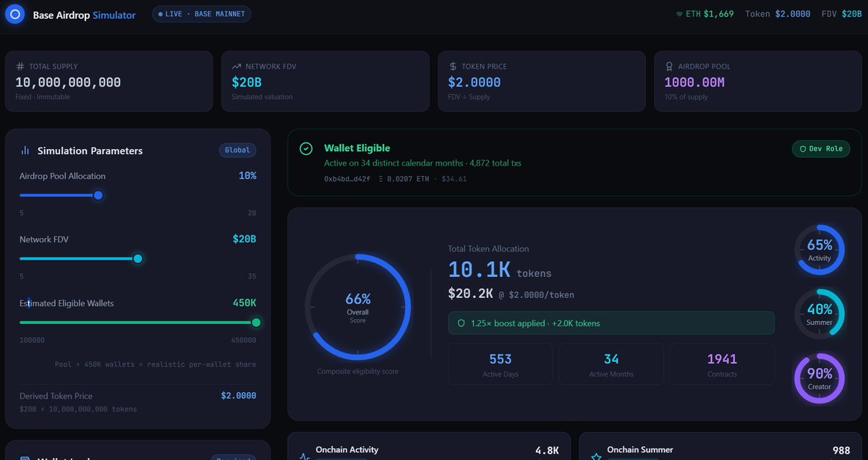Click the 450K Estimated Eligible Wallets value
Image resolution: width=868 pixels, height=460 pixels.
point(244,303)
